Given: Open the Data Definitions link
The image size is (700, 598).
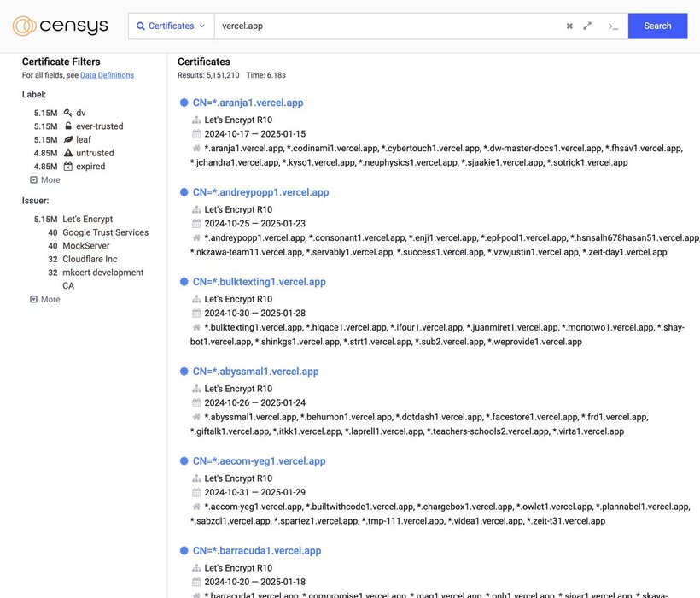Looking at the screenshot, I should (x=108, y=75).
